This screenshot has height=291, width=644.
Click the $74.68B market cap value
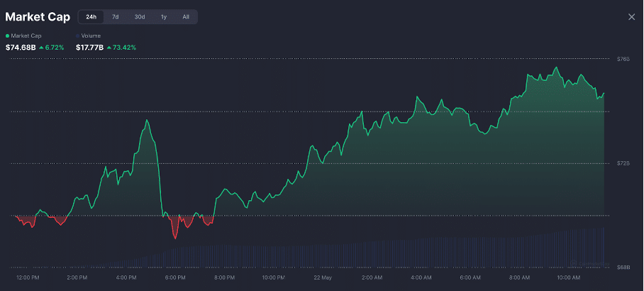(x=21, y=48)
